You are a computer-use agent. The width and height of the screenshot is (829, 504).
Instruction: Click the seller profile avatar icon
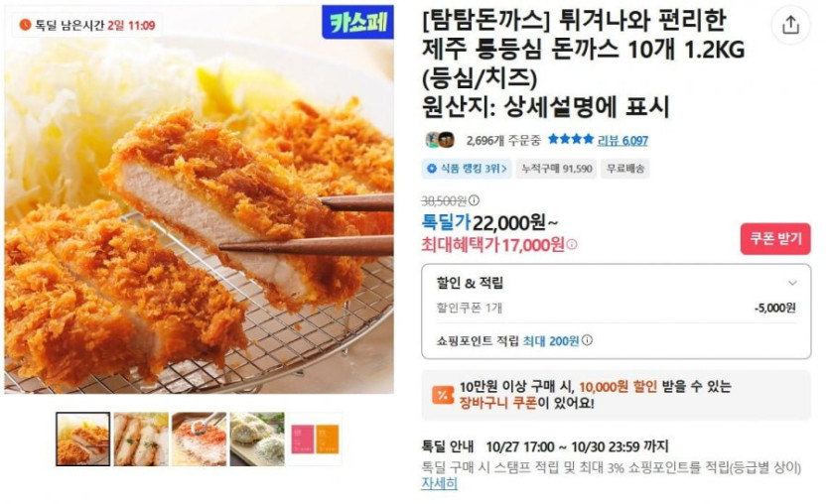pyautogui.click(x=441, y=140)
